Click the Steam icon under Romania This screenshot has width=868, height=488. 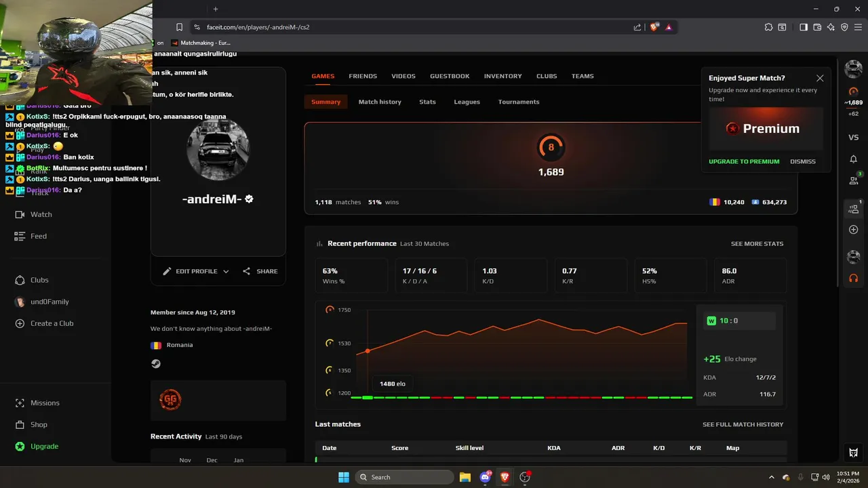pos(156,364)
